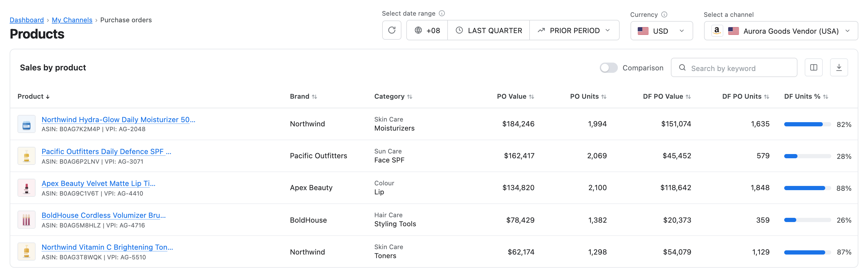Go to the My Channels breadcrumb link
This screenshot has height=278, width=868.
[72, 20]
